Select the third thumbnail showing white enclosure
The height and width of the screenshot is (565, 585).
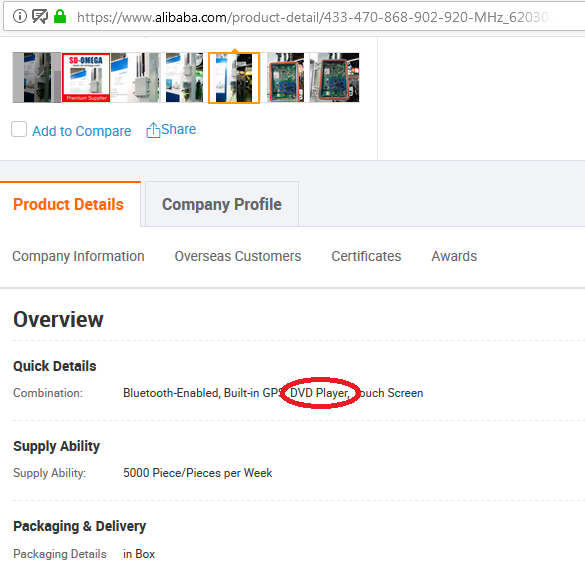tap(135, 78)
